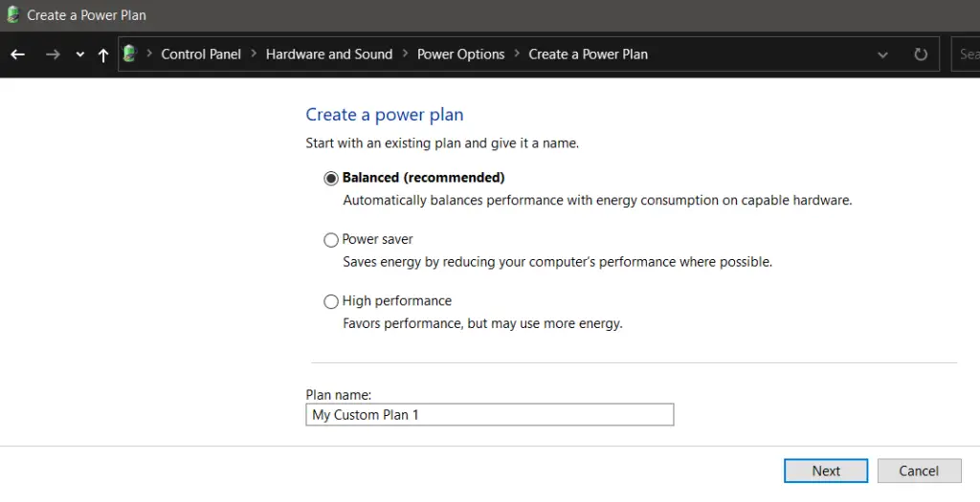The image size is (980, 502).
Task: Refresh the page with the refresh icon
Action: (921, 55)
